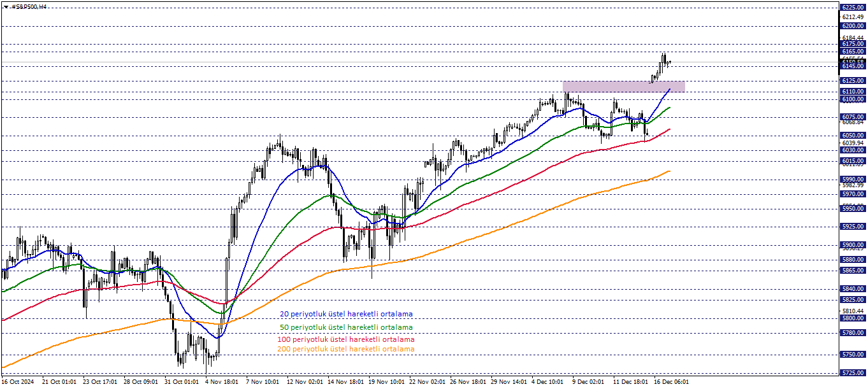The image size is (868, 389).
Task: Click the 12 Nov 02:01 time axis label
Action: coord(304,382)
